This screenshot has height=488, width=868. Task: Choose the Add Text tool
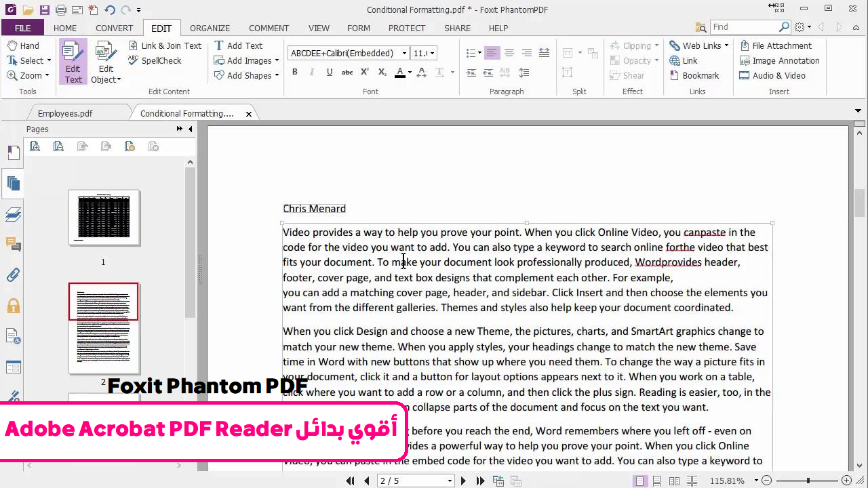[x=238, y=45]
